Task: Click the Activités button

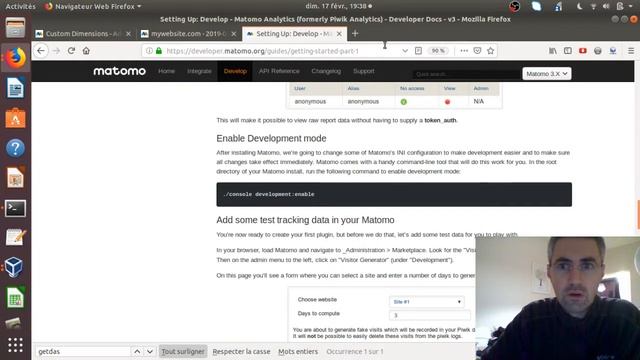Action: pyautogui.click(x=20, y=6)
